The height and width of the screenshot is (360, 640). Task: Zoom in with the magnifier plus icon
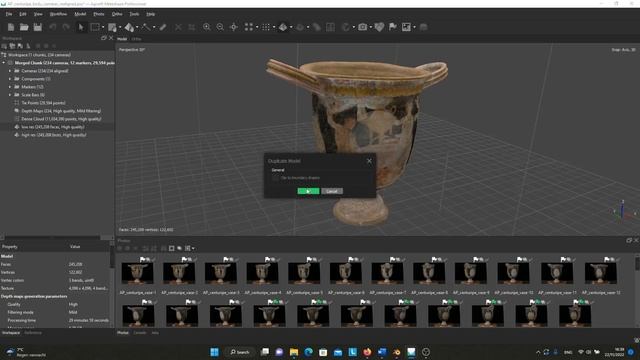(207, 27)
